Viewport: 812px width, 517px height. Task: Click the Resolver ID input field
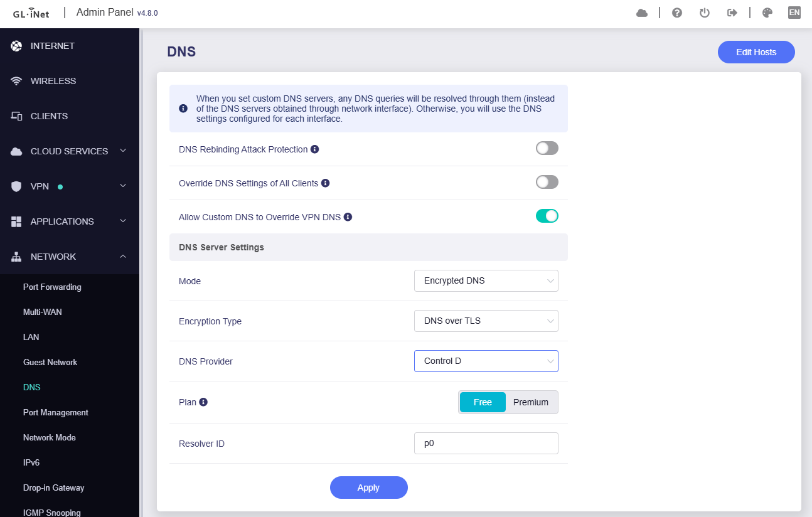click(x=486, y=443)
